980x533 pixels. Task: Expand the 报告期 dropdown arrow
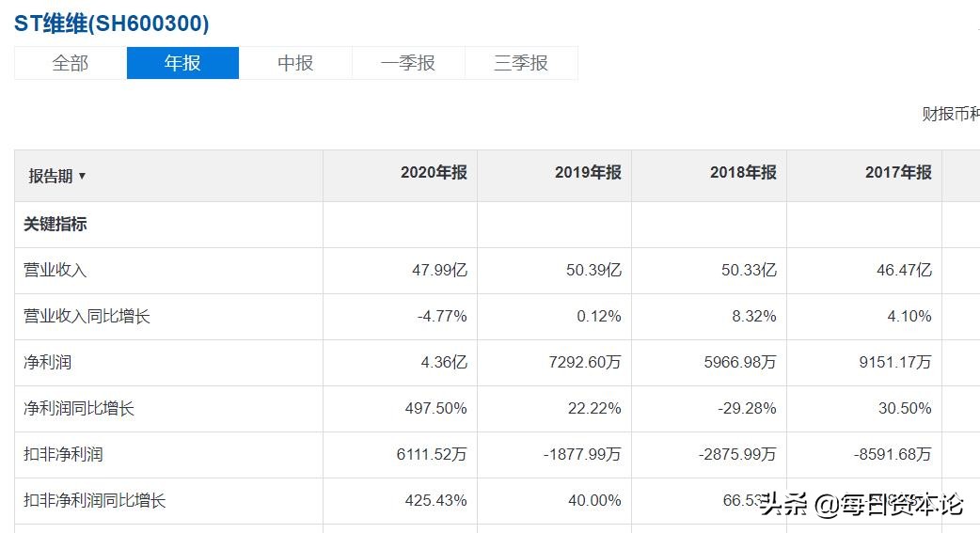click(x=82, y=177)
